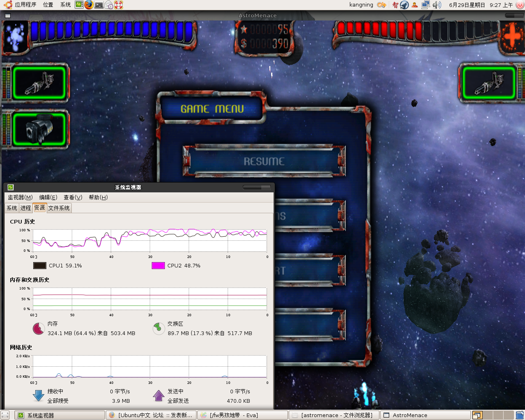Pick the CPU1 black color swatch

(x=40, y=266)
